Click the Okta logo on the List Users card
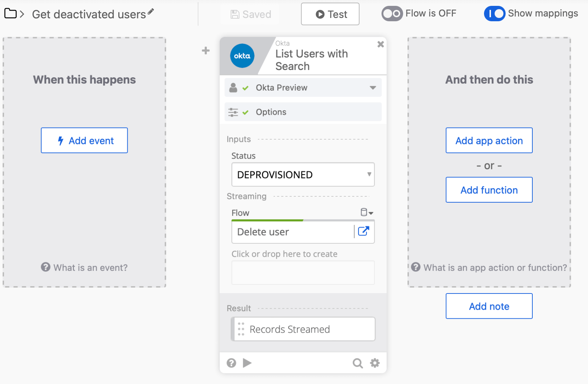This screenshot has width=588, height=384. pos(242,55)
